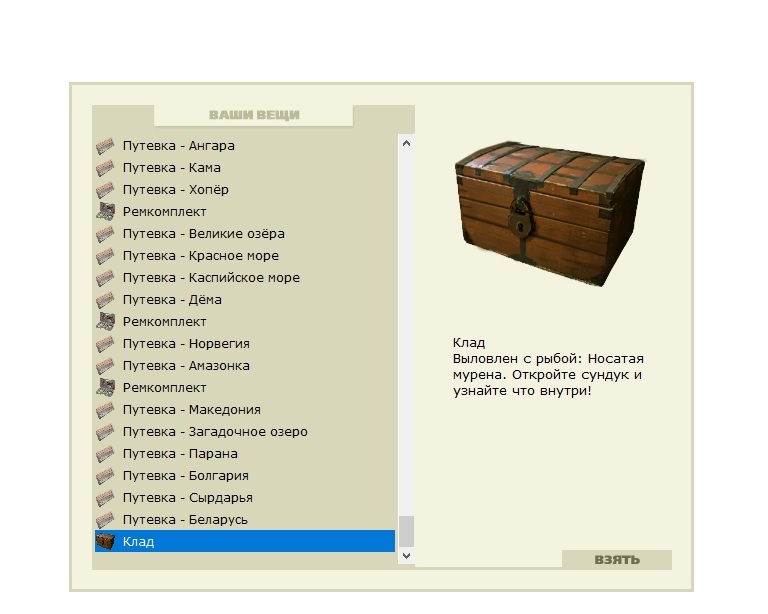Click the ticket icon beside Путевка - Красное море
The width and height of the screenshot is (768, 614).
[x=105, y=256]
